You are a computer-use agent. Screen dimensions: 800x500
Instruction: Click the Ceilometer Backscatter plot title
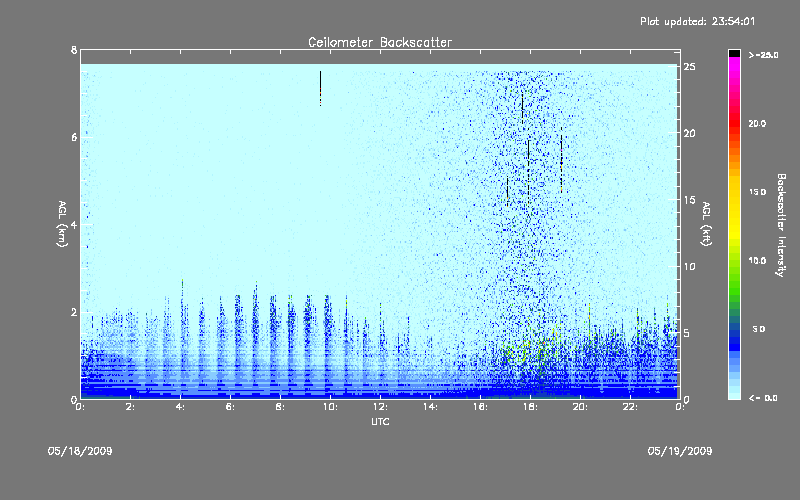(x=380, y=42)
